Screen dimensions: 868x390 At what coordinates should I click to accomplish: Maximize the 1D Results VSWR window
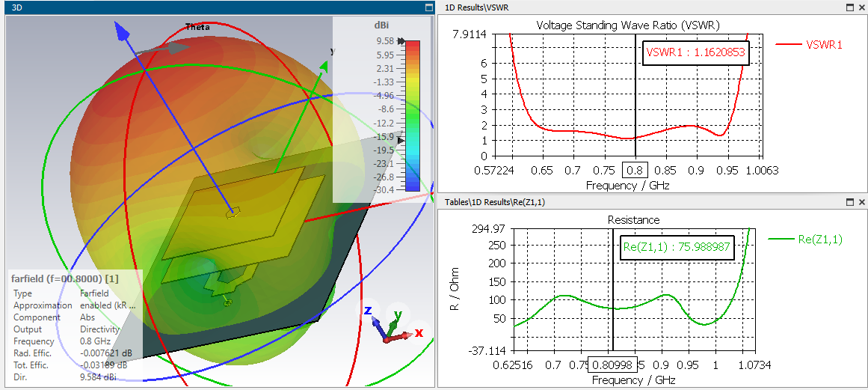pos(851,7)
